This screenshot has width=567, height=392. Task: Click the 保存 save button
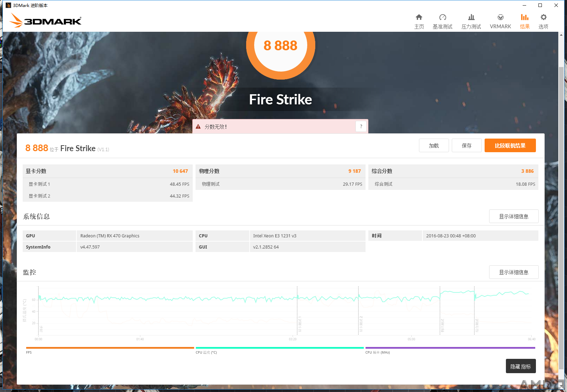(466, 146)
